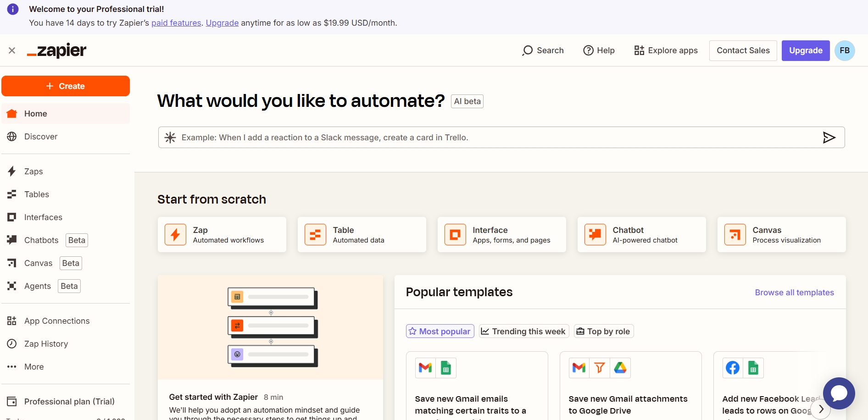Create a Canvas from scratch card
This screenshot has width=868, height=420.
point(782,235)
